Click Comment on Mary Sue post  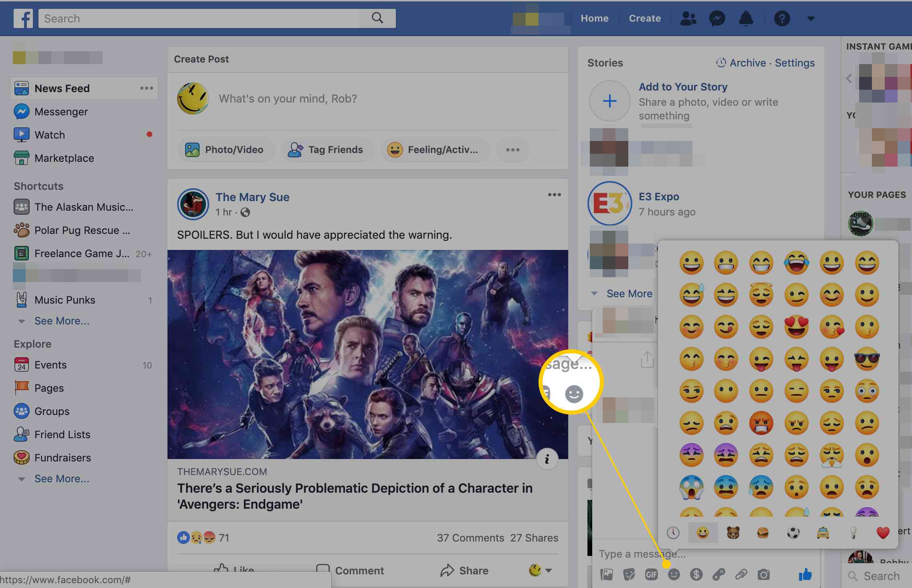[x=350, y=570]
